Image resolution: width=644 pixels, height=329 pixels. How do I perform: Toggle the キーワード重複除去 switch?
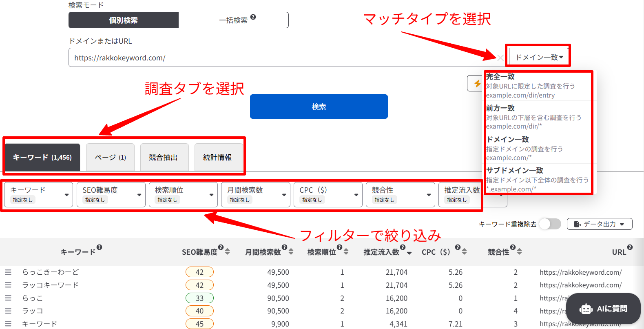[550, 224]
